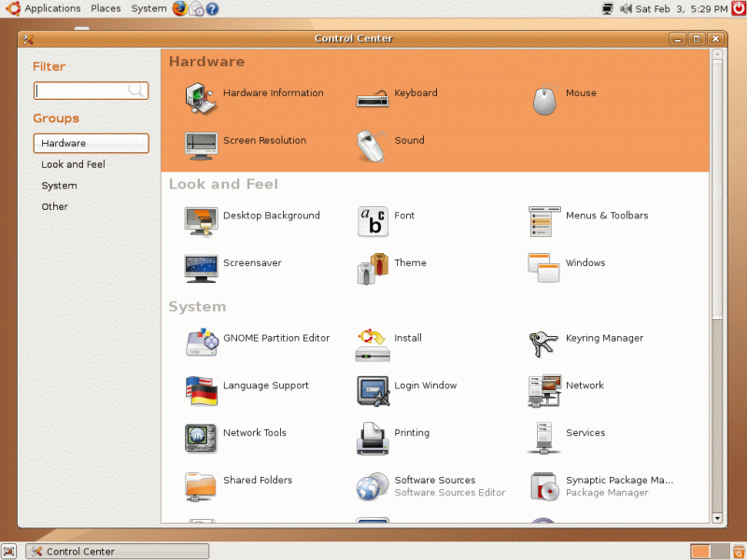
Task: Open Mouse preferences icon
Action: pyautogui.click(x=544, y=100)
